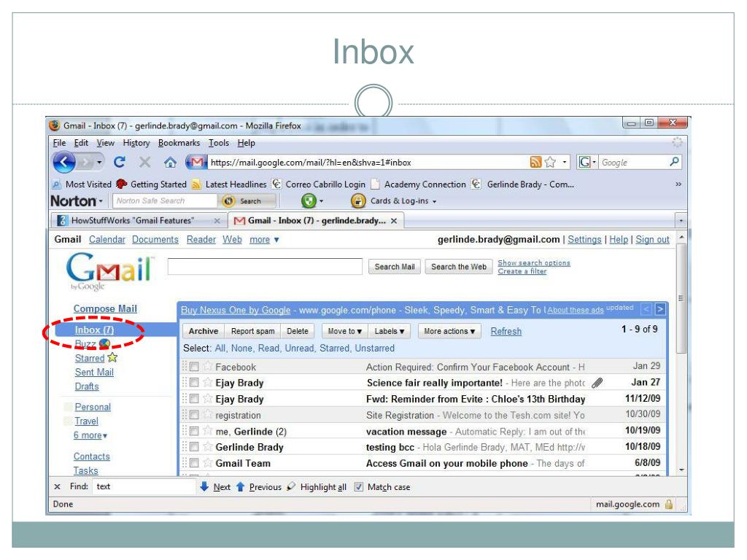
Task: Click the padlock icon in status bar
Action: (x=669, y=505)
